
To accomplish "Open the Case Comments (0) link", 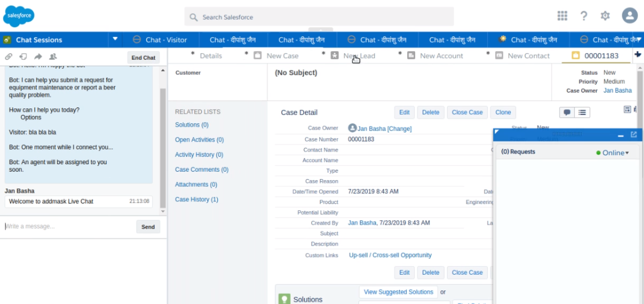I will [x=201, y=170].
